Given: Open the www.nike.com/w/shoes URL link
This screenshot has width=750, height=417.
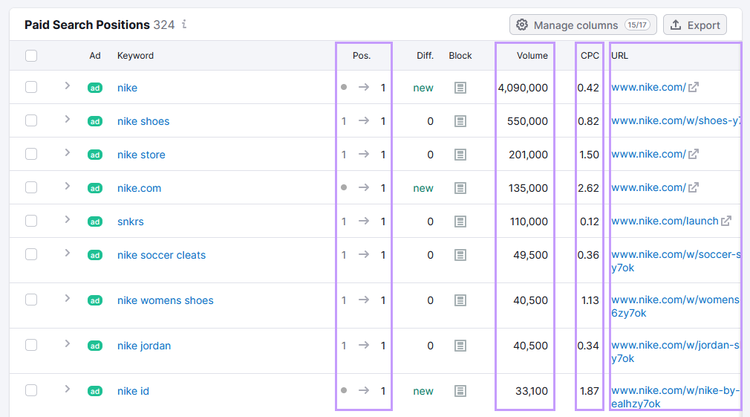Looking at the screenshot, I should pos(675,121).
